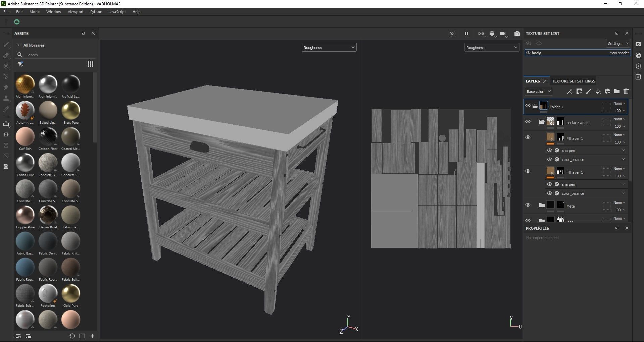Open Display settings in right sidebar
The height and width of the screenshot is (342, 644).
pyautogui.click(x=638, y=45)
